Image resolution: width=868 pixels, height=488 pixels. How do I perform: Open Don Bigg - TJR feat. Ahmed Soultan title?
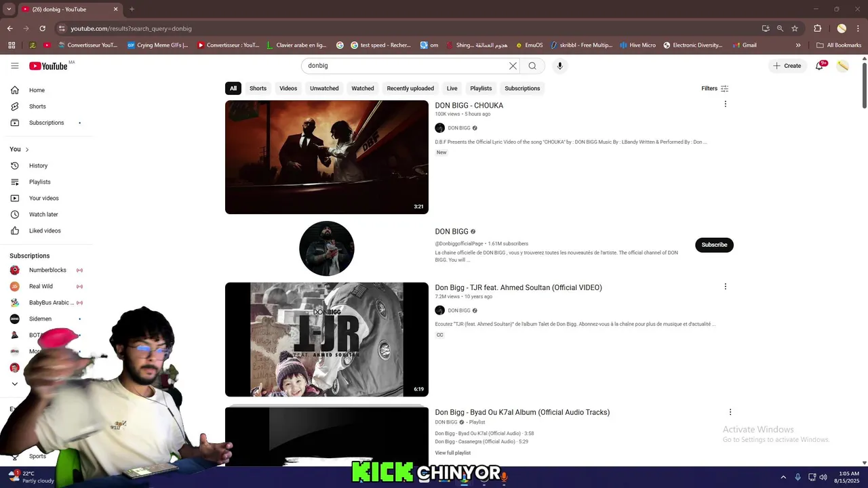[519, 287]
